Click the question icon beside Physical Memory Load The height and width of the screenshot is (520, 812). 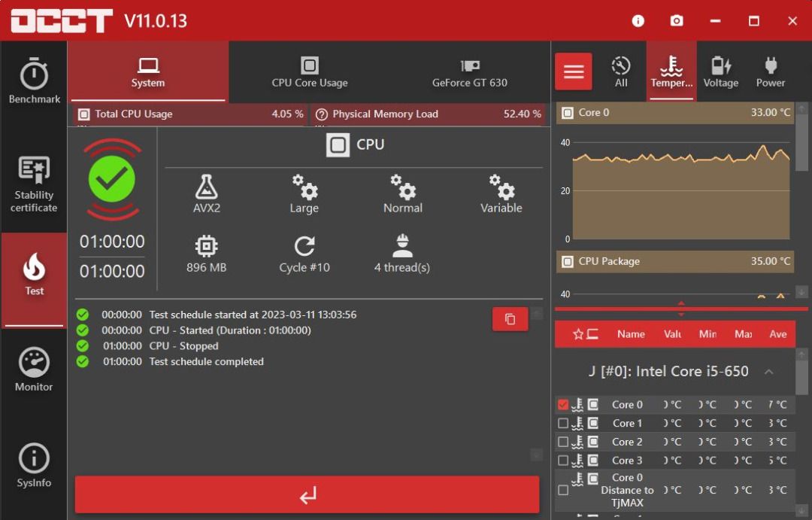point(322,114)
